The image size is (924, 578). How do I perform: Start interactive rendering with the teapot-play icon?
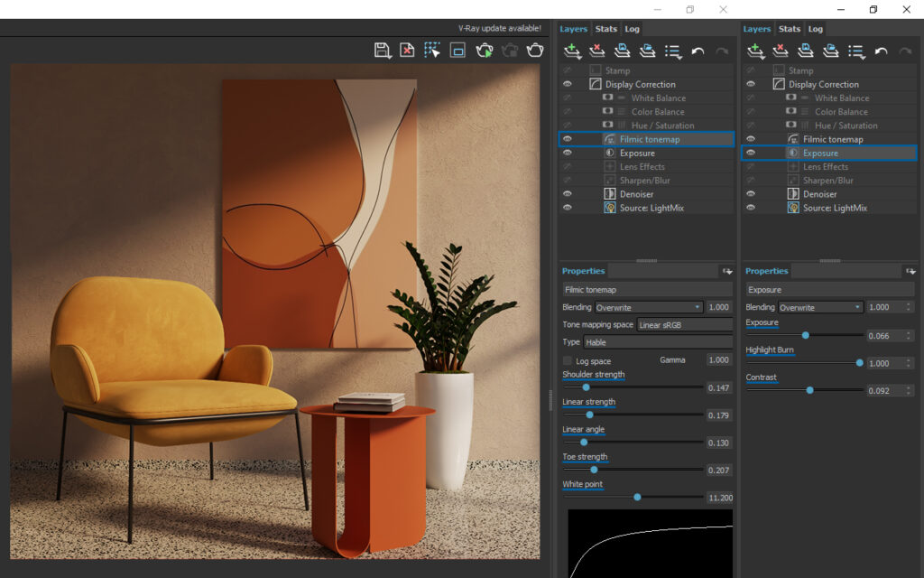(485, 51)
